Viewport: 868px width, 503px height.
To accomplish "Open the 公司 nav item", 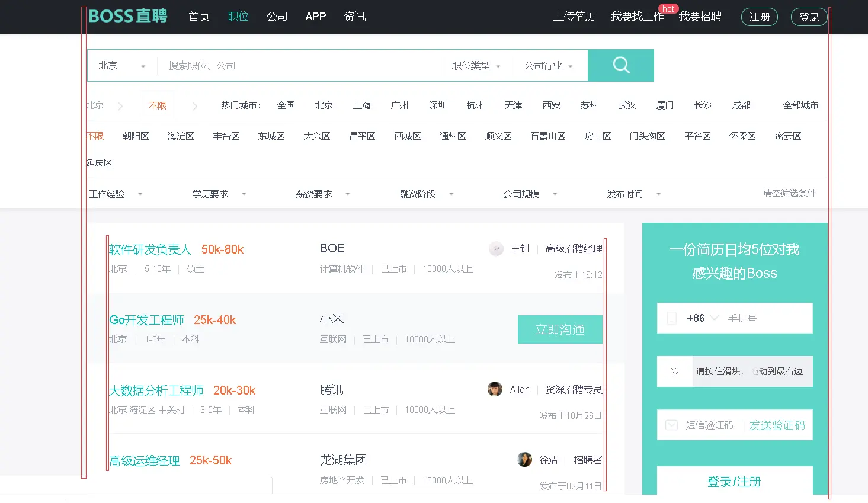I will tap(277, 17).
